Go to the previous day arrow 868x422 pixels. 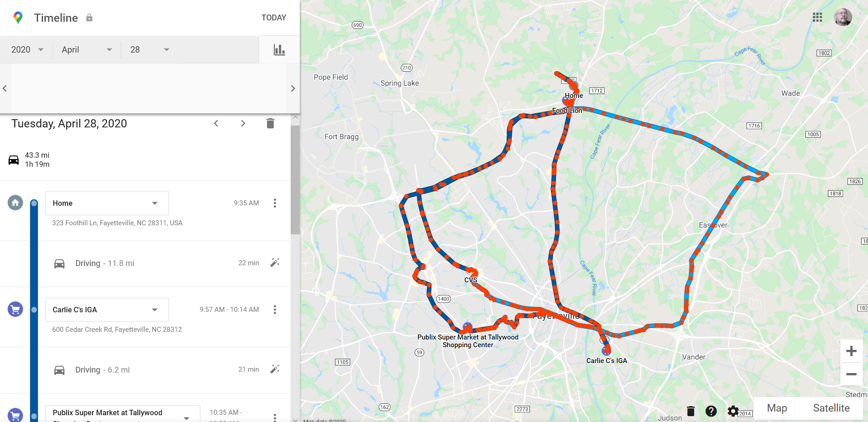[216, 123]
